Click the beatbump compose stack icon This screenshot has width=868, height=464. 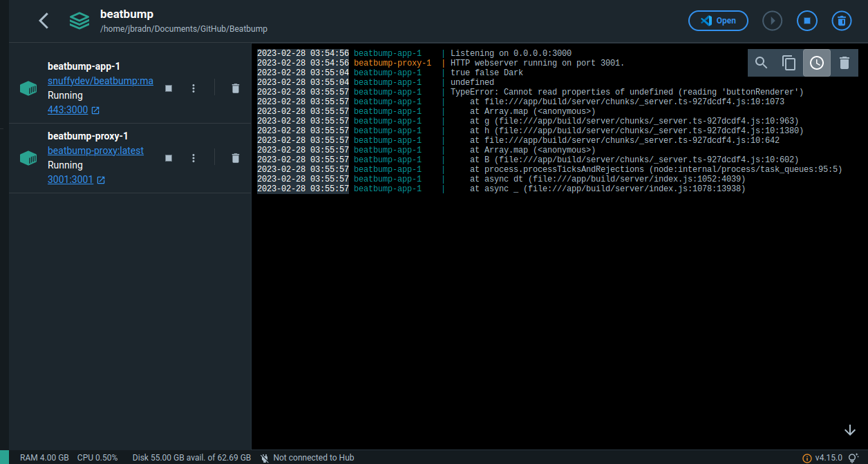click(x=79, y=21)
